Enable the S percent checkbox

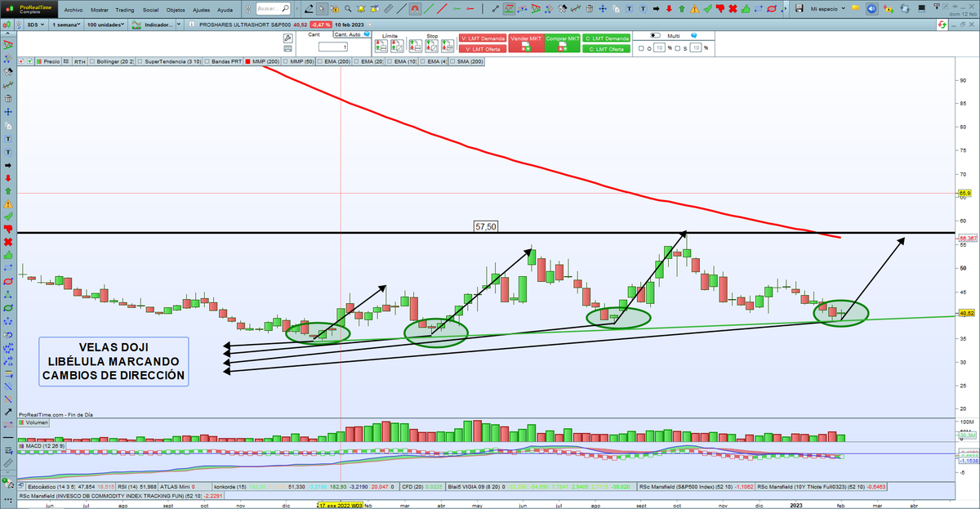(677, 48)
